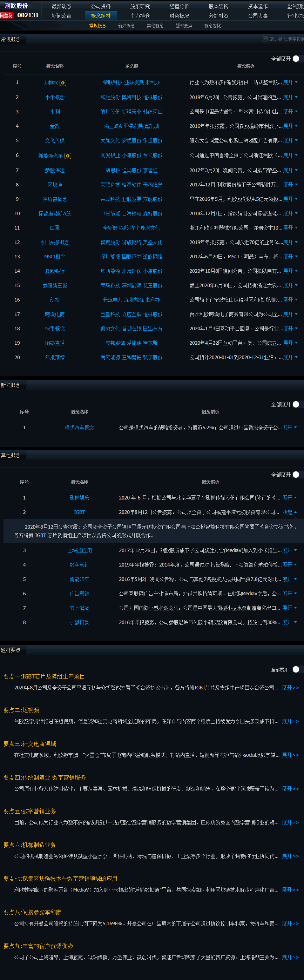Click 缺少概念,我要投诉 link
This screenshot has width=304, height=980.
(x=286, y=39)
